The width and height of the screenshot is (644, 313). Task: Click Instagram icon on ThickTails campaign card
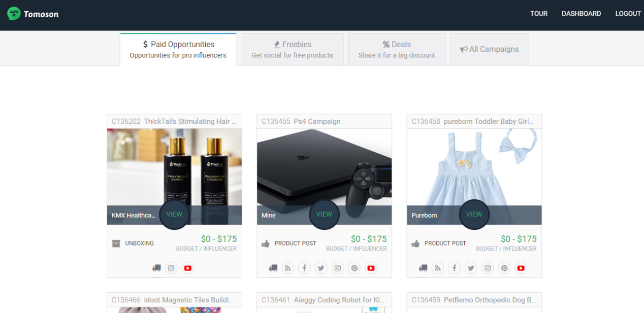172,268
